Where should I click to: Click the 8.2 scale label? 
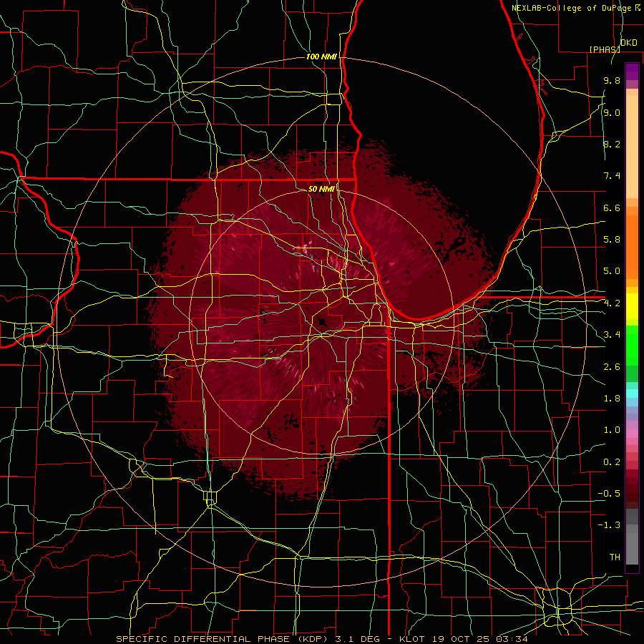(x=612, y=144)
